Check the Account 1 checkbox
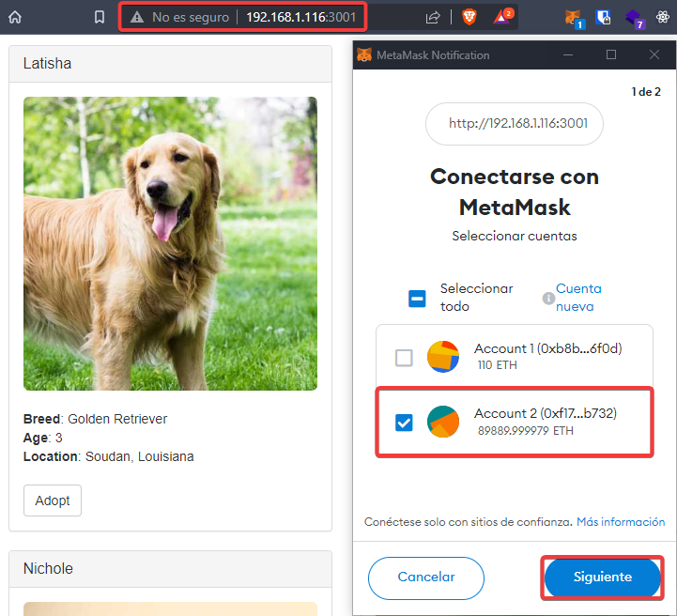This screenshot has height=616, width=677. (404, 357)
